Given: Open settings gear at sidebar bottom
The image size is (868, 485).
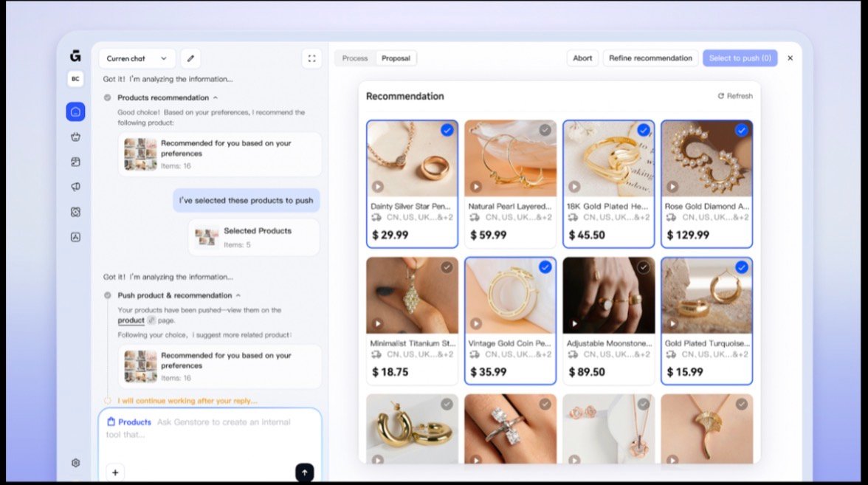Looking at the screenshot, I should tap(75, 463).
